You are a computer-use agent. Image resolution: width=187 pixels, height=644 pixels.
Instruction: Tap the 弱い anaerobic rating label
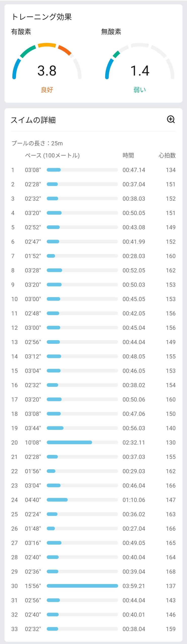(x=140, y=90)
